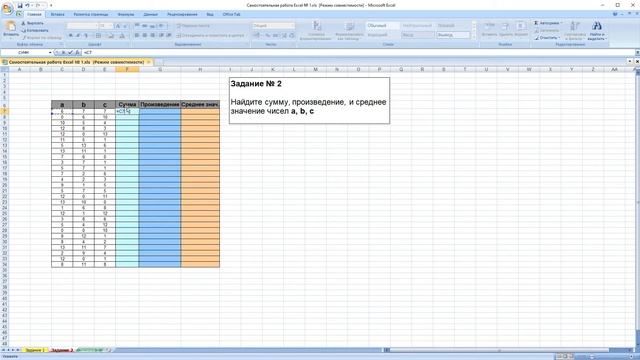Viewport: 640px width, 360px height.
Task: Select the Задание 2 sheet tab
Action: 62,350
